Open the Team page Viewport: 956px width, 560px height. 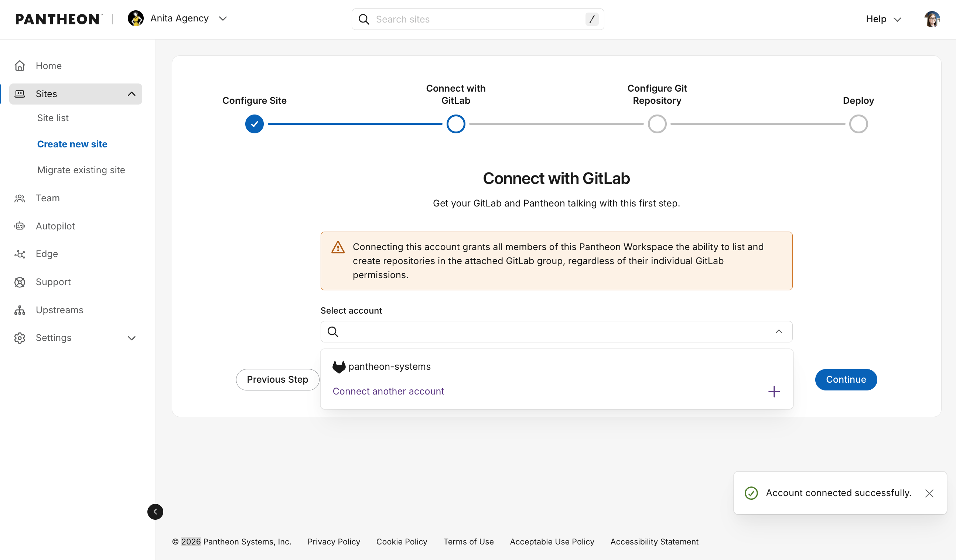pos(48,198)
